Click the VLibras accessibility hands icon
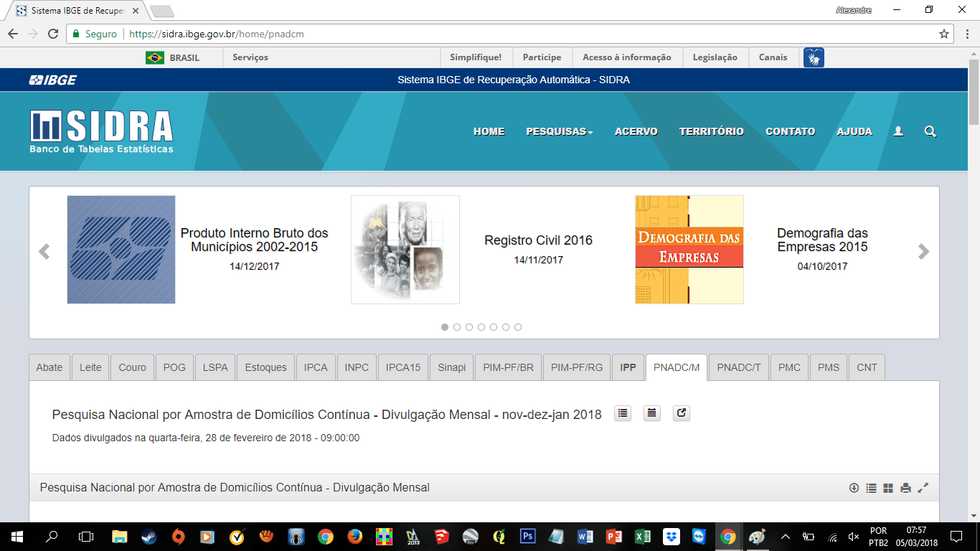980x551 pixels. pos(814,57)
